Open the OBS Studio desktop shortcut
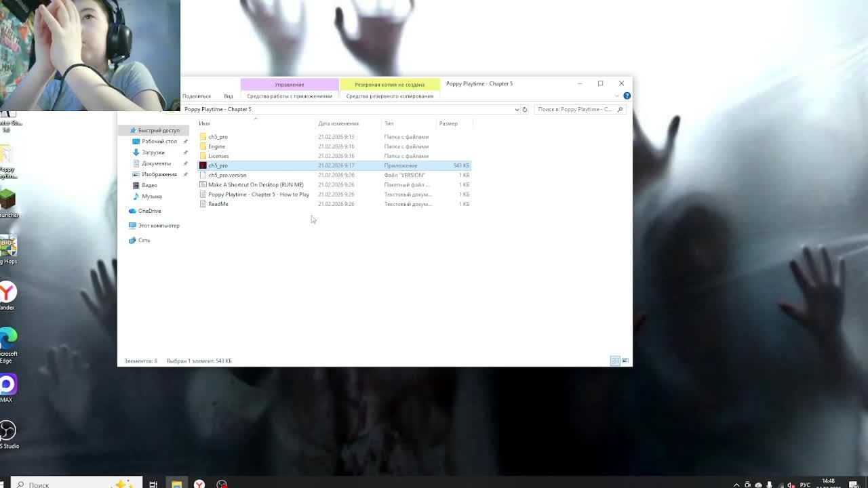 point(7,434)
